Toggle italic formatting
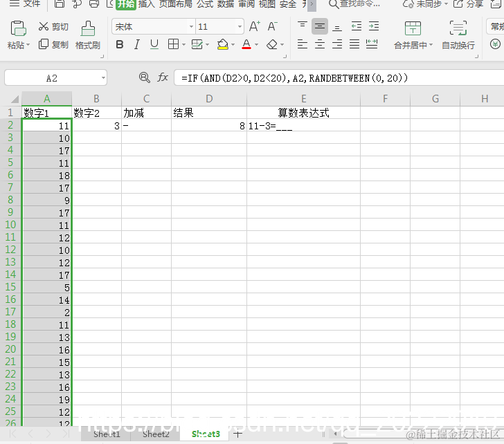Image resolution: width=504 pixels, height=444 pixels. [137, 45]
